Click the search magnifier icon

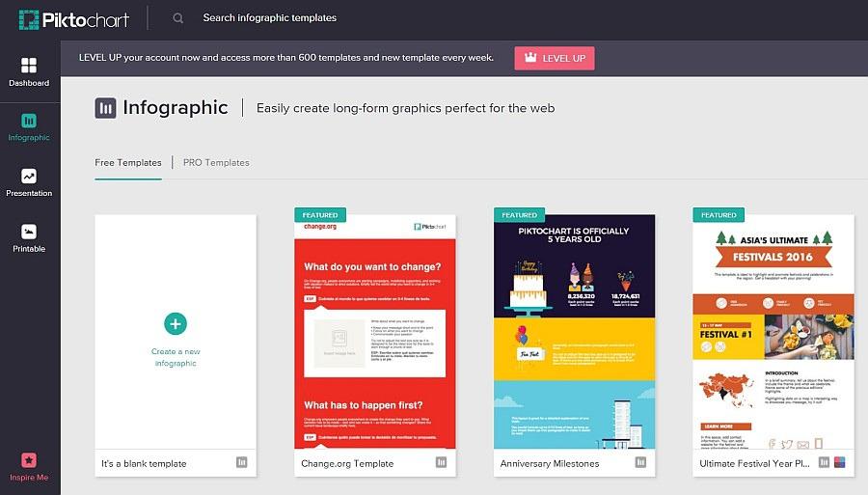[177, 18]
